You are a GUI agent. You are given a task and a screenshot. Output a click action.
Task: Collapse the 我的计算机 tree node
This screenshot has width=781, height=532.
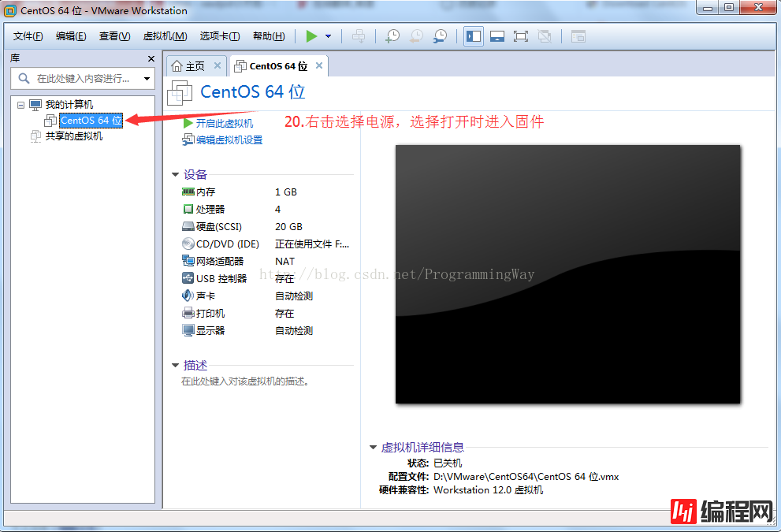coord(21,105)
